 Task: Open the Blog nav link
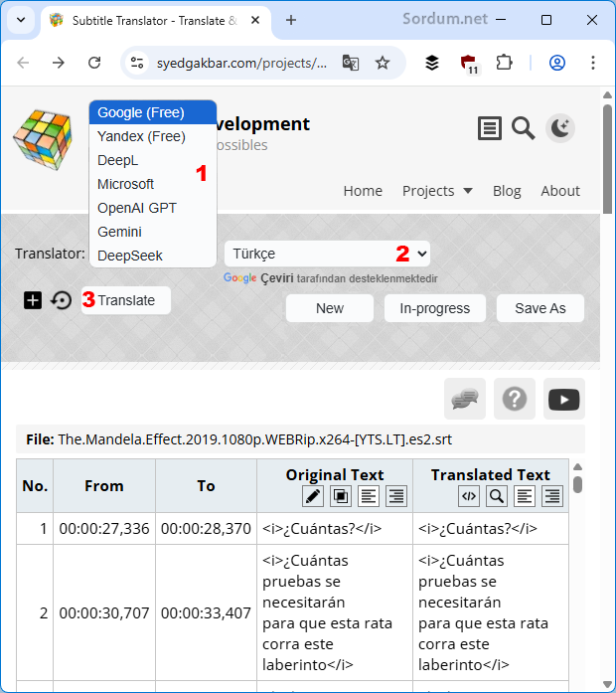point(507,191)
